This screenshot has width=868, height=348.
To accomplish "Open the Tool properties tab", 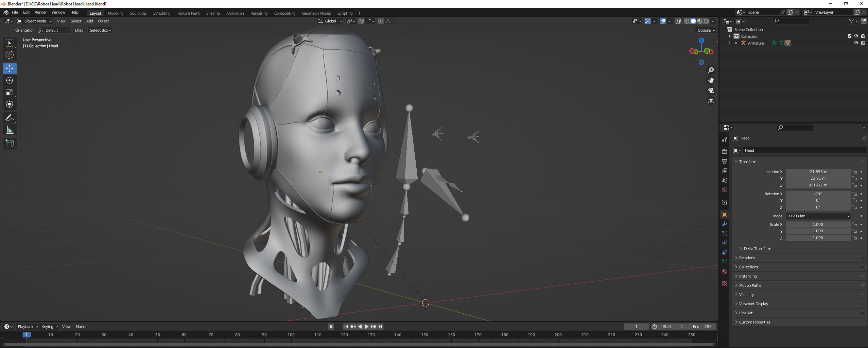I will [724, 139].
